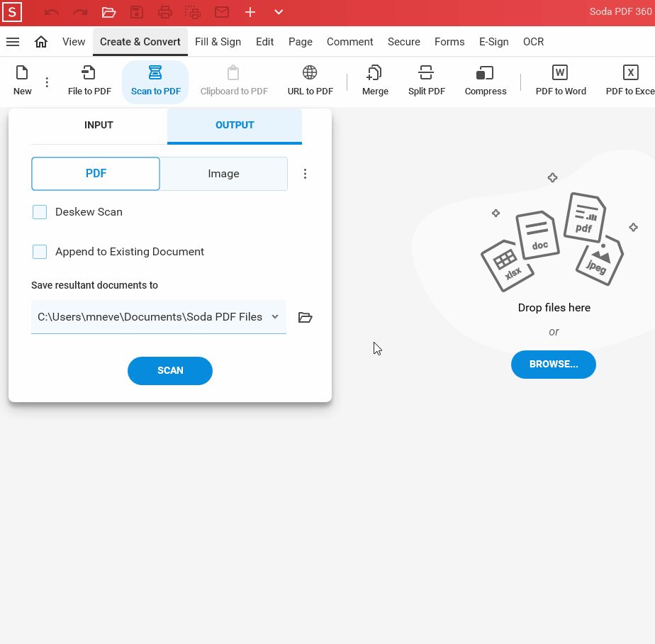Click the BROWSE... button
This screenshot has width=655, height=644.
click(x=554, y=365)
